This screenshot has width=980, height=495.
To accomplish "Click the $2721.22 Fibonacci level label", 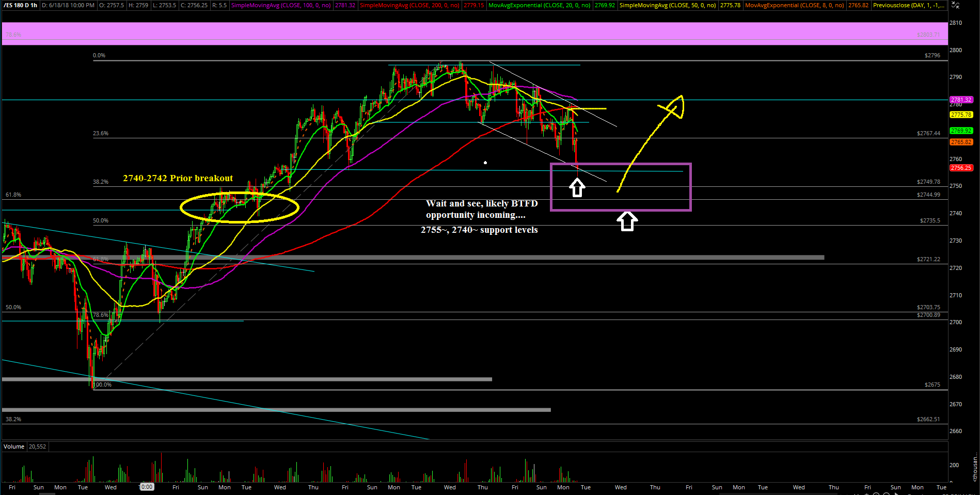I will [928, 259].
